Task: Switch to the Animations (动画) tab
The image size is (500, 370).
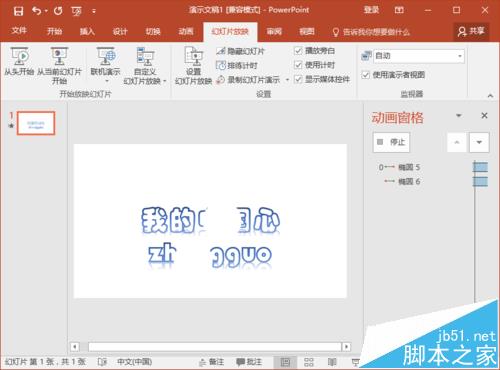Action: click(186, 32)
